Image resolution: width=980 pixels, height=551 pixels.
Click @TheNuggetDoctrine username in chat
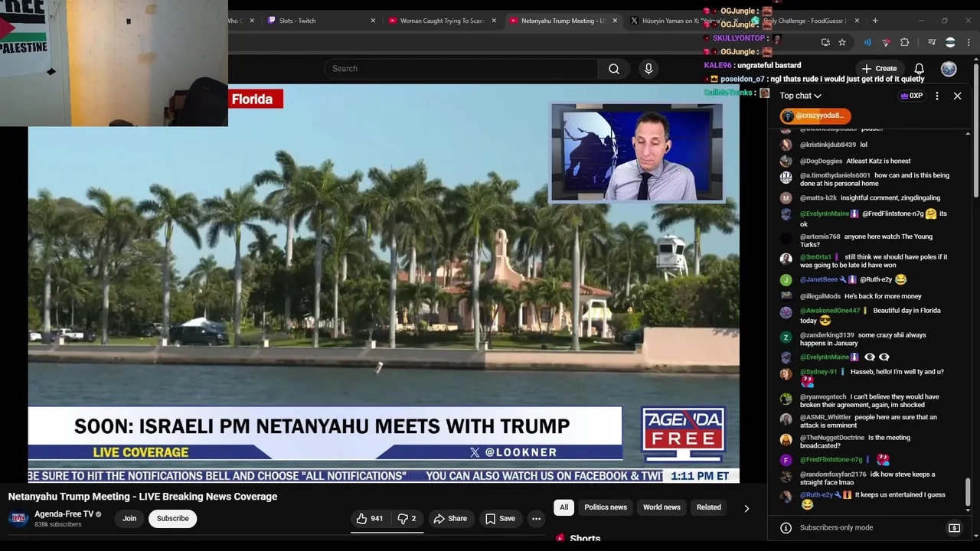(832, 439)
